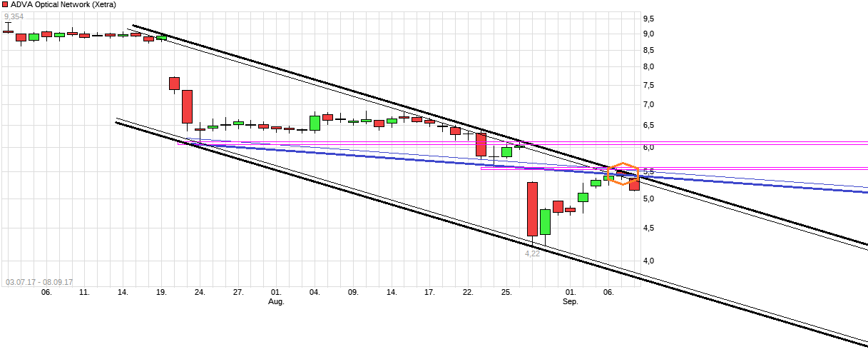
Task: Select the 25. date axis label
Action: pos(506,292)
